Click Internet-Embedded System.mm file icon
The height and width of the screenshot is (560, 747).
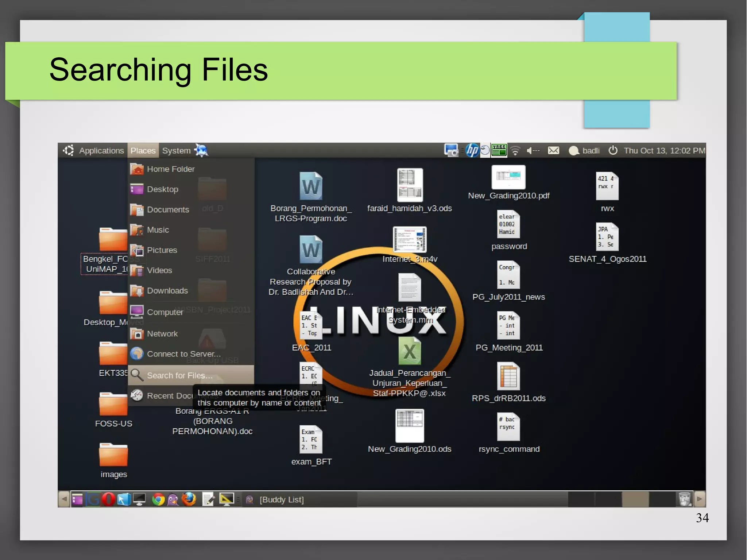pyautogui.click(x=410, y=287)
